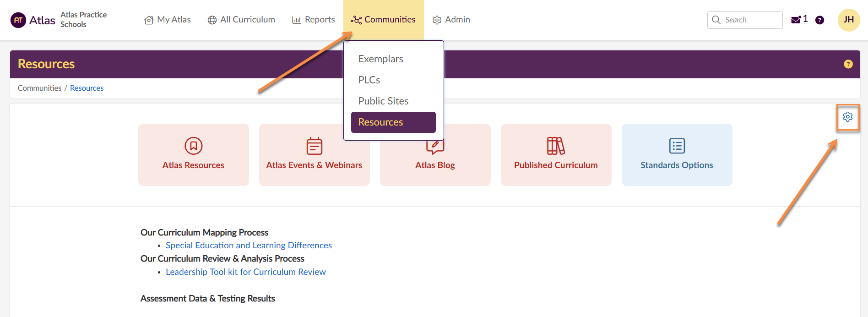Open Leadership Tool kit for Curriculum Review
This screenshot has width=868, height=317.
tap(245, 272)
